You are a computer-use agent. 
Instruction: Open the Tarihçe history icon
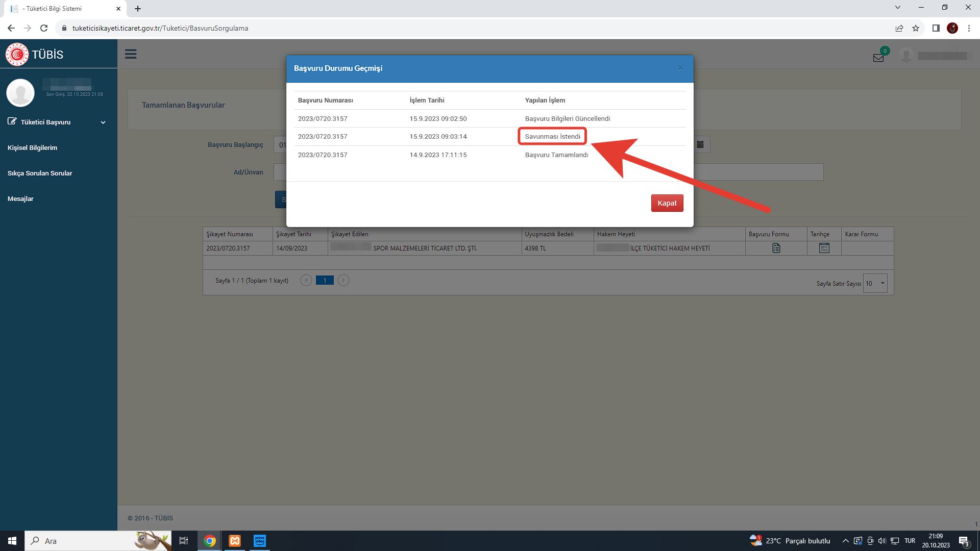pos(824,248)
